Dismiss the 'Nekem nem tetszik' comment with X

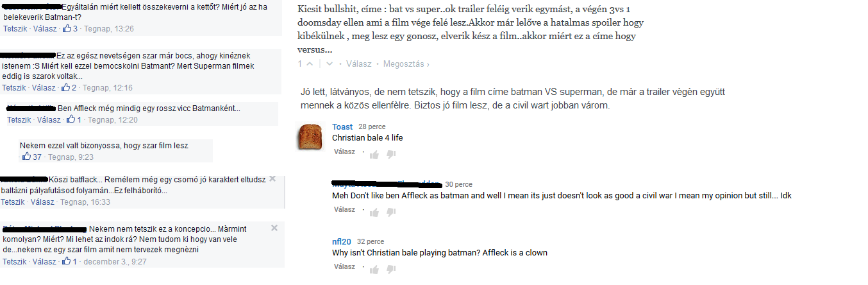pos(274,228)
